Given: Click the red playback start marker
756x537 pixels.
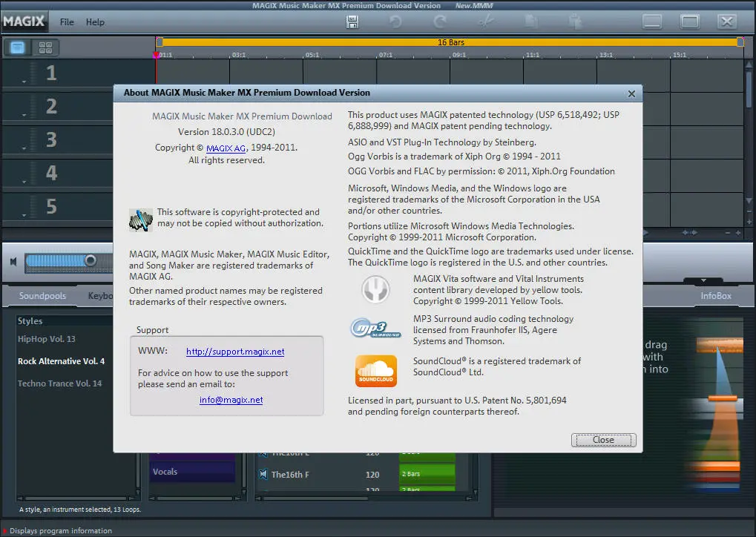Looking at the screenshot, I should 156,55.
